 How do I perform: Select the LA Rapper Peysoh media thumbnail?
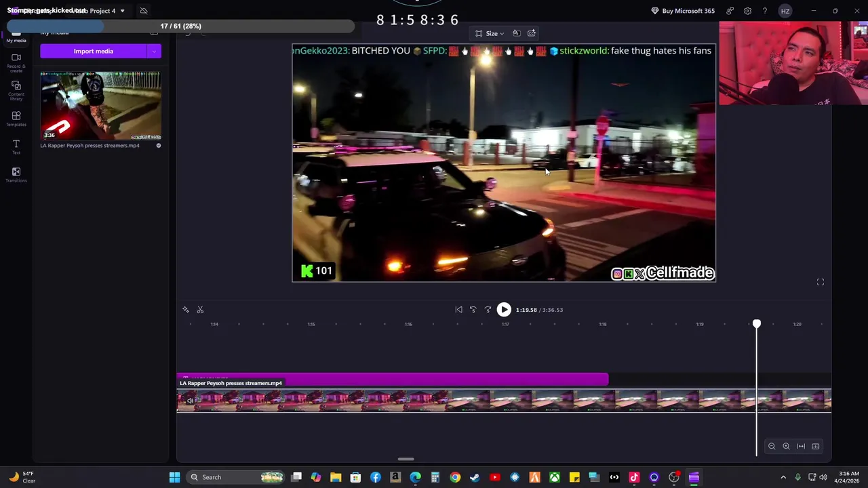tap(100, 106)
